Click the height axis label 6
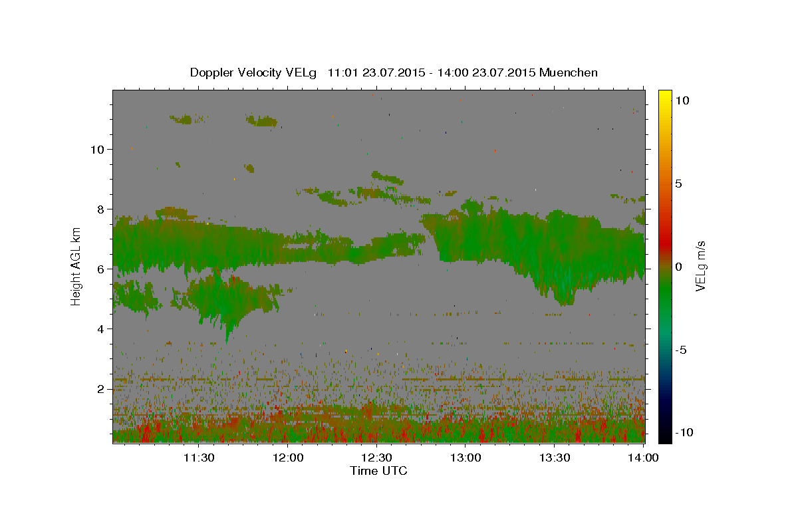The height and width of the screenshot is (532, 798). point(100,269)
